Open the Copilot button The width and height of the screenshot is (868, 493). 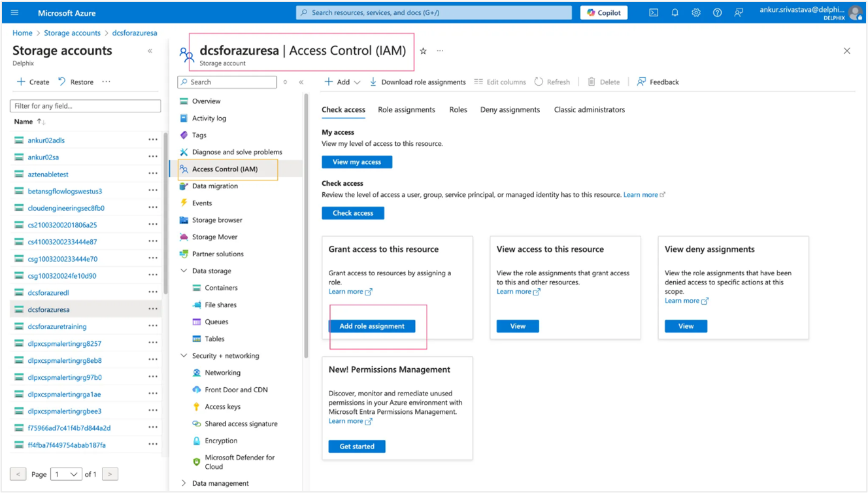604,12
